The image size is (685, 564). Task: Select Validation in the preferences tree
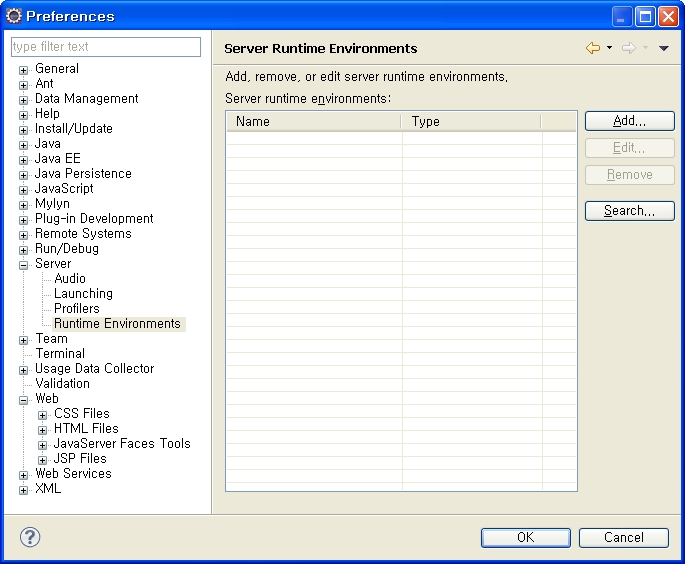[x=62, y=384]
